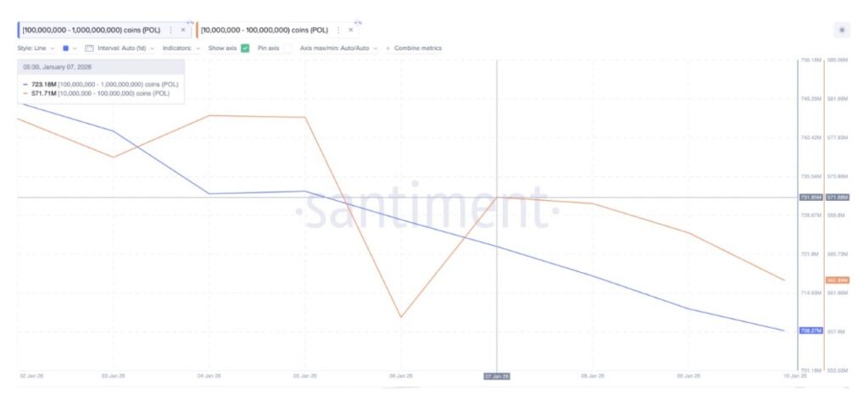Click the 07 Jan 26 date marker
Screen dimensions: 868x395
pos(496,376)
